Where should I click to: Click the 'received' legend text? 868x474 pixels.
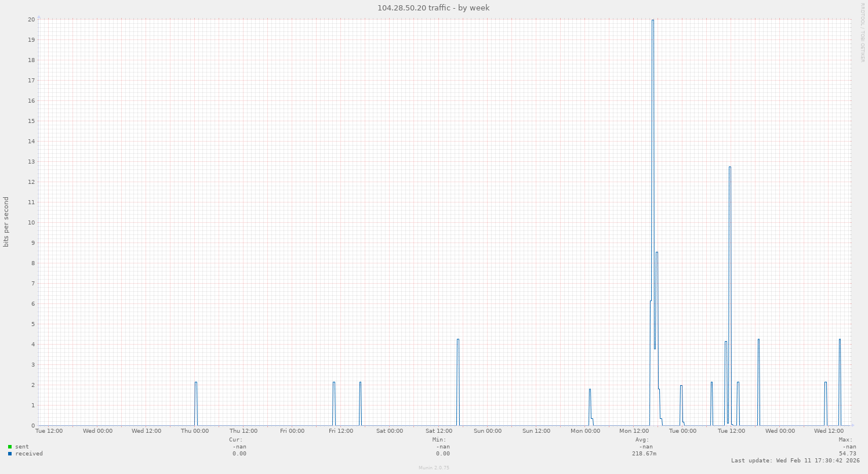click(29, 454)
